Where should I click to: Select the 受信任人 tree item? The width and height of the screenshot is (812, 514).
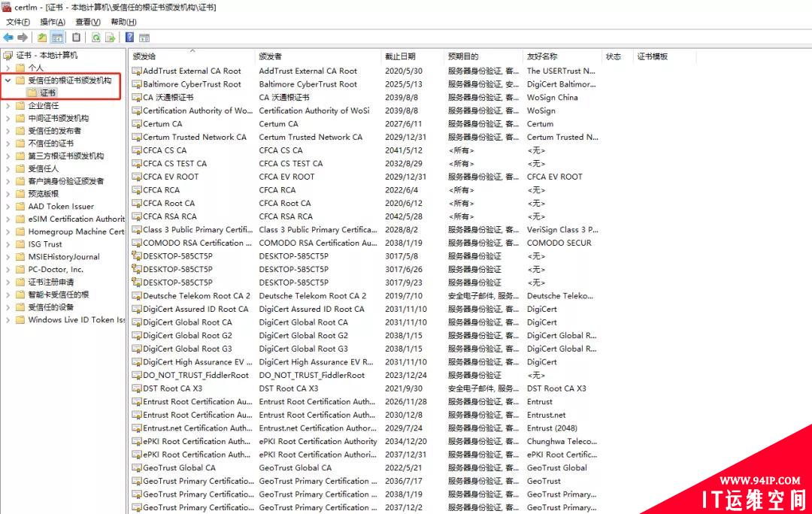(x=44, y=168)
